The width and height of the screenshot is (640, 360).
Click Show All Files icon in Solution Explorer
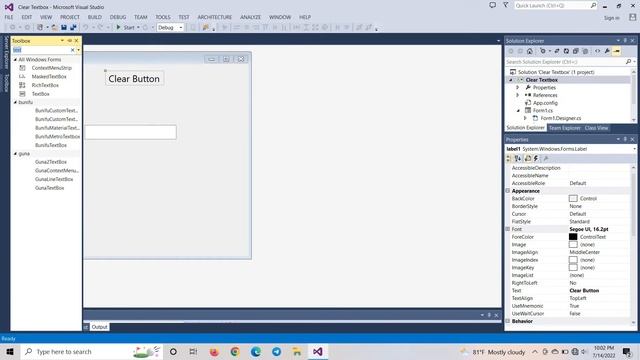click(x=585, y=51)
